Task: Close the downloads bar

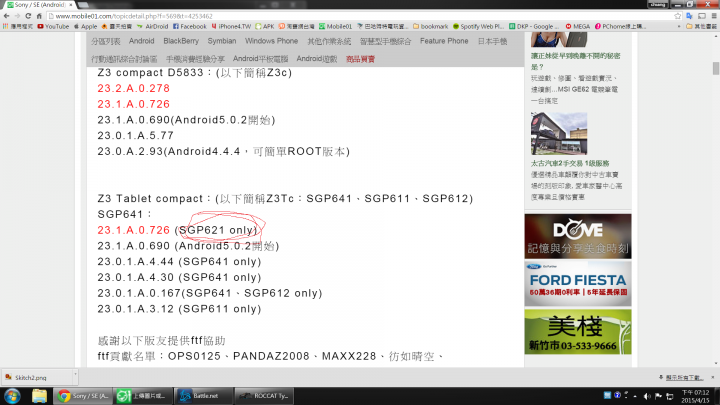Action: coord(712,377)
